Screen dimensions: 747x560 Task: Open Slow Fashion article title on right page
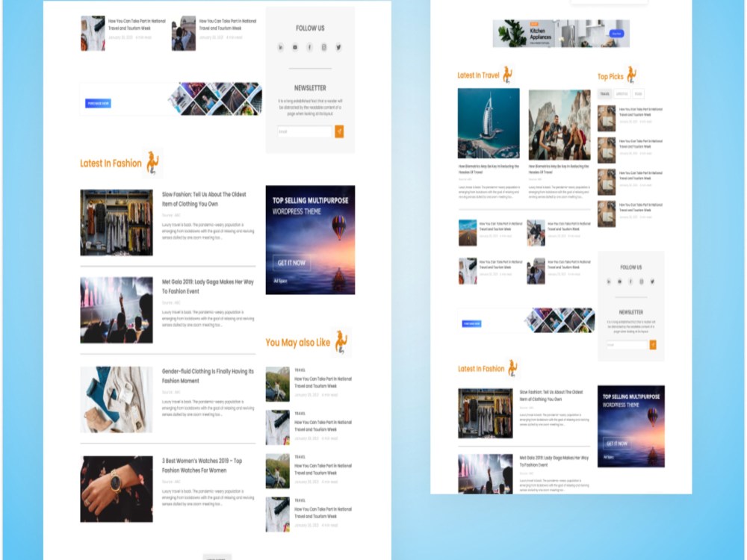pyautogui.click(x=551, y=396)
